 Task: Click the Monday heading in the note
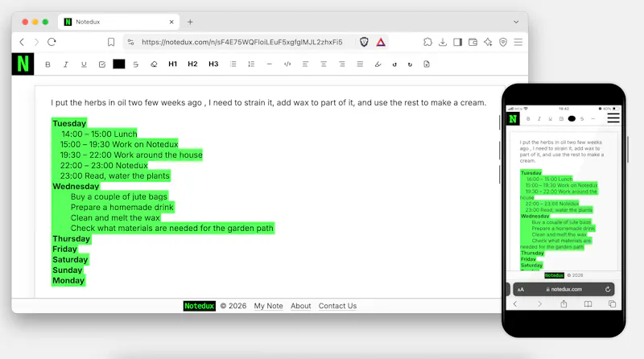[68, 281]
